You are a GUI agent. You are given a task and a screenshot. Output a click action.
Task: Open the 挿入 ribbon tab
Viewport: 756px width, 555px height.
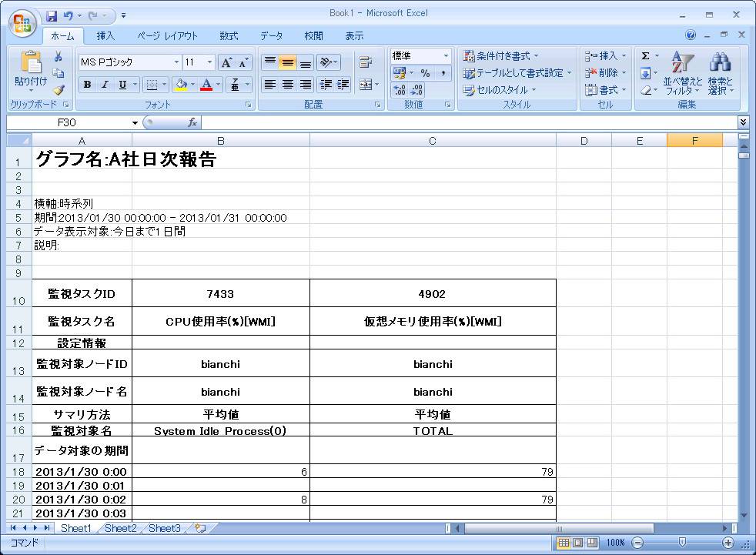pos(105,35)
